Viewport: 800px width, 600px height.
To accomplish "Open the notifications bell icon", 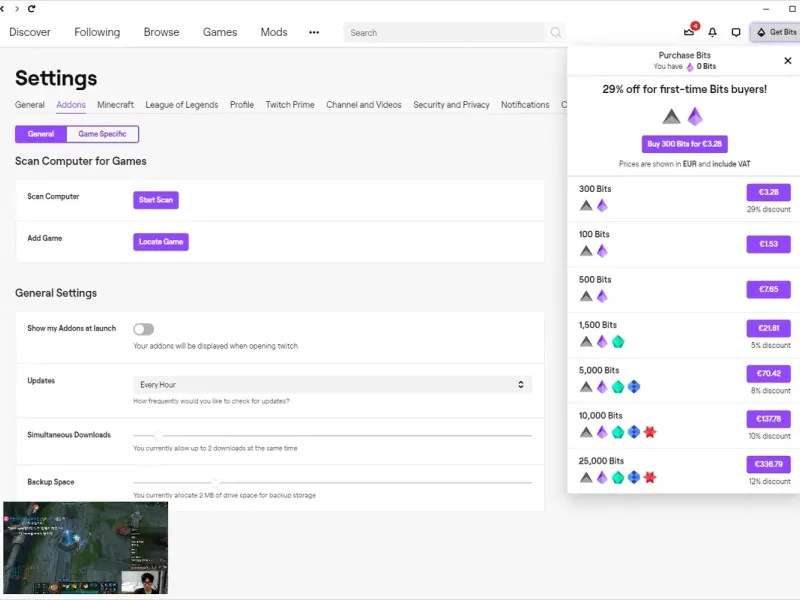I will point(712,32).
